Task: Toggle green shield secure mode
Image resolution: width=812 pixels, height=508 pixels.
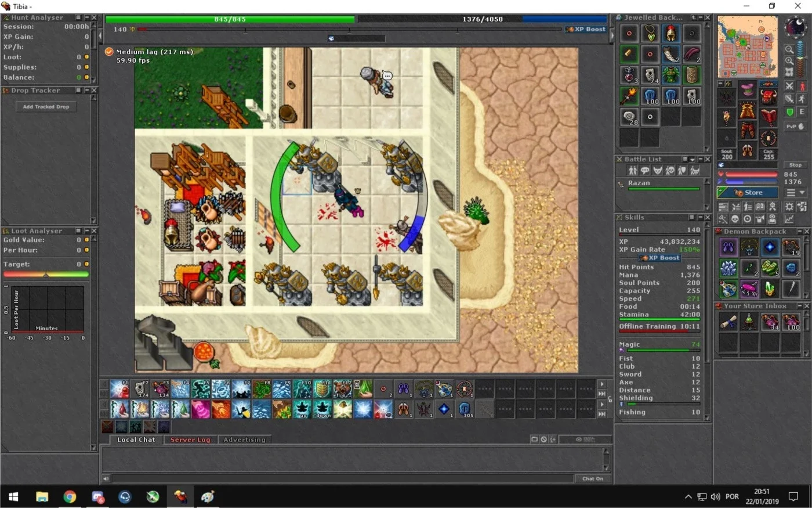Action: pyautogui.click(x=789, y=112)
